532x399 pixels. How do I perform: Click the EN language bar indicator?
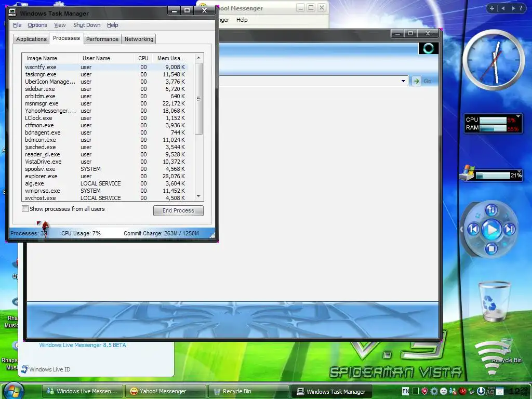tap(405, 391)
